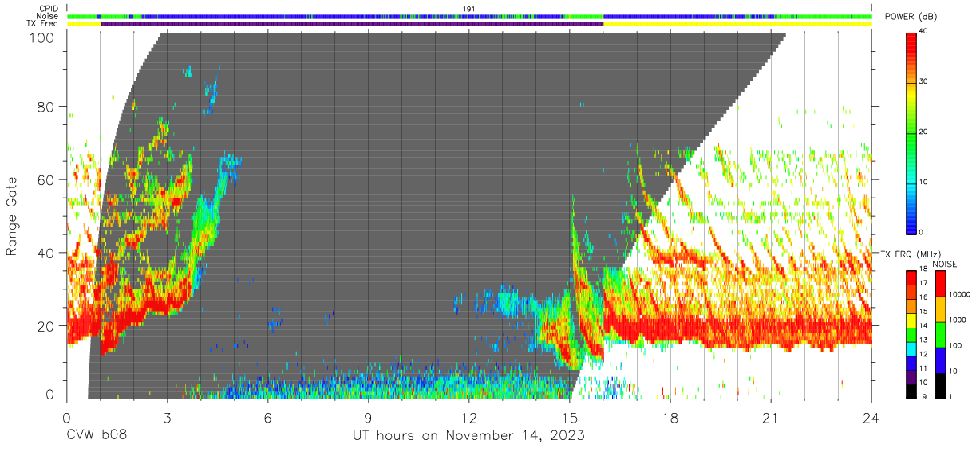
Task: Click the NOISE color scale bar
Action: click(x=942, y=335)
